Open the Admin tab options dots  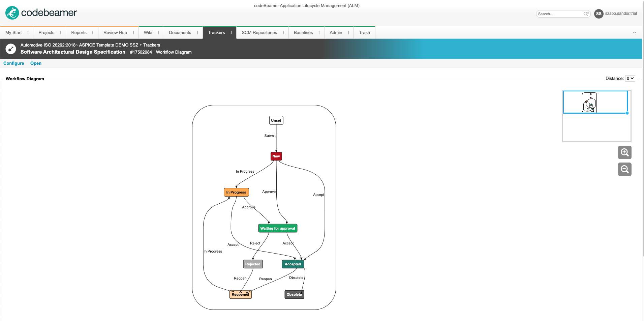(x=348, y=33)
